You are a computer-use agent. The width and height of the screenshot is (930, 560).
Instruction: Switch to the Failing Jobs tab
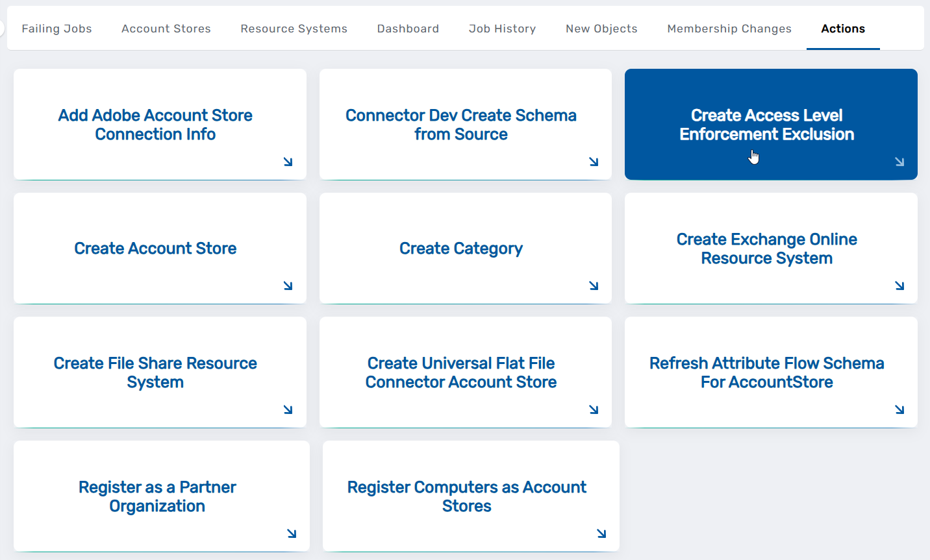coord(57,29)
